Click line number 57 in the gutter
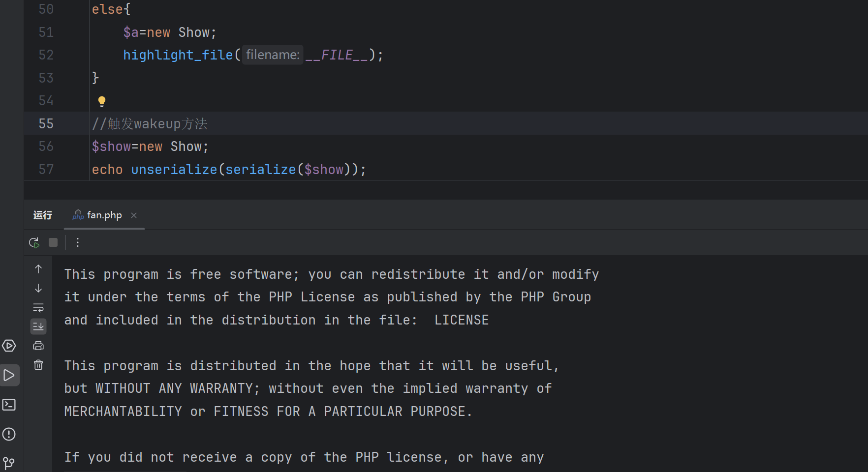Viewport: 868px width, 472px height. (x=46, y=170)
